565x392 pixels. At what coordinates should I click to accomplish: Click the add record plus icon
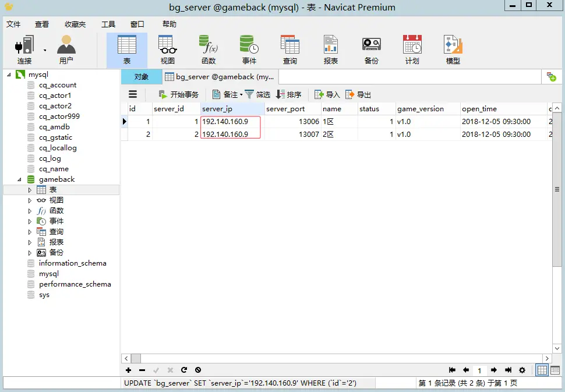[128, 370]
